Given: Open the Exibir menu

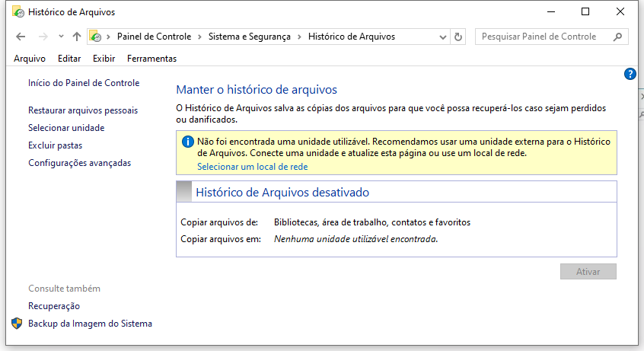Looking at the screenshot, I should 104,59.
